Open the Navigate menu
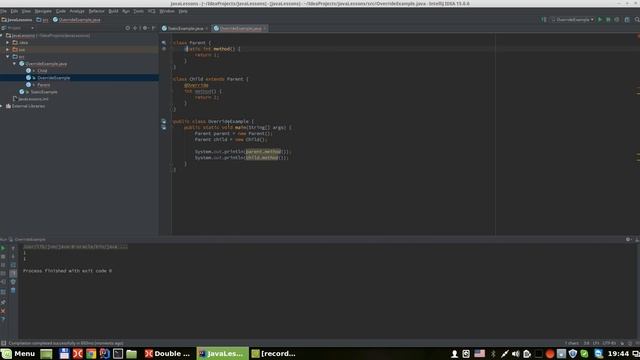 [43, 11]
